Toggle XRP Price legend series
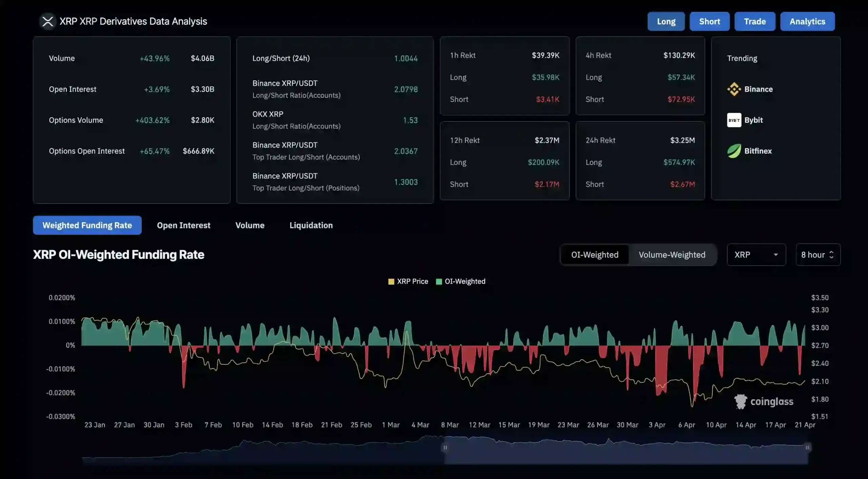The width and height of the screenshot is (868, 479). 408,282
